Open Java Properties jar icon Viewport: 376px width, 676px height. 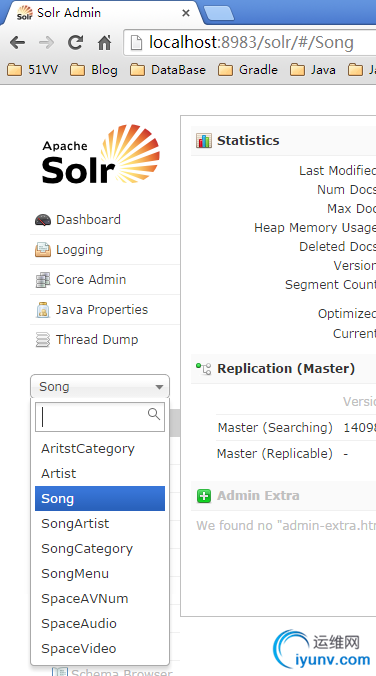[x=43, y=310]
